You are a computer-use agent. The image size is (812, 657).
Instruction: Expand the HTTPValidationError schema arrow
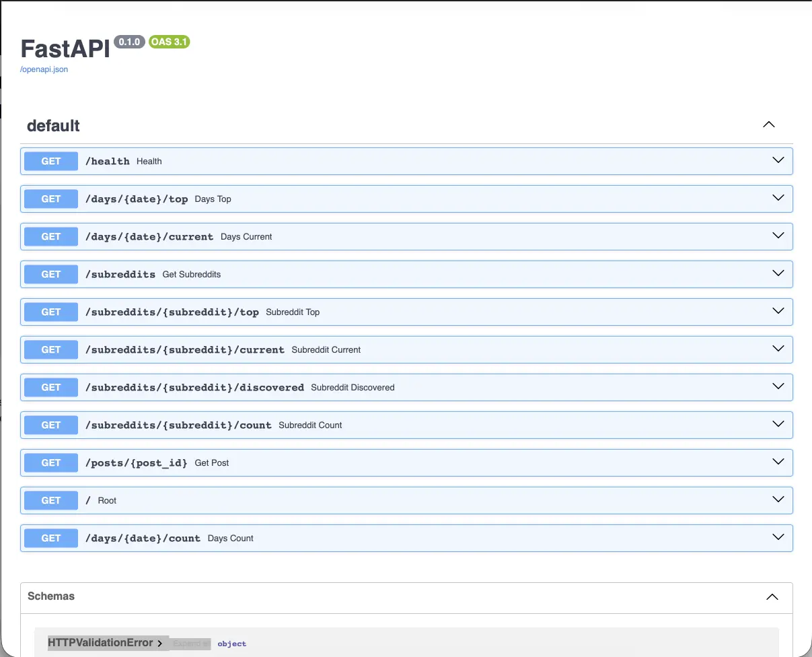[160, 644]
